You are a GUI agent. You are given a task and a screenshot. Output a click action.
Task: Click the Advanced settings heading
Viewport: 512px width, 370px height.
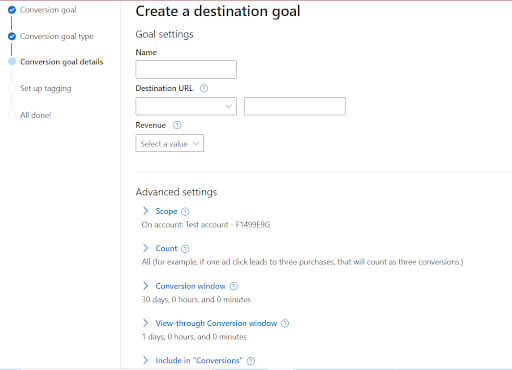176,192
